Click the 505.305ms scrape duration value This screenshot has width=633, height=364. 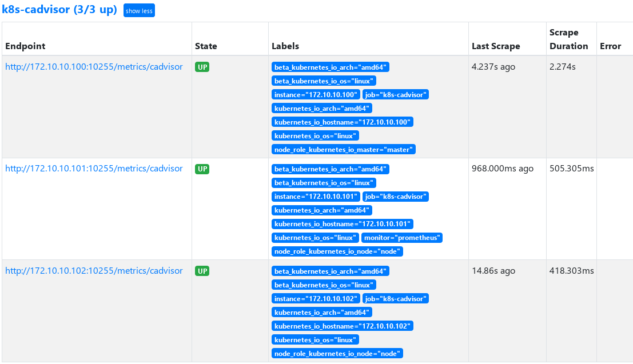(x=572, y=168)
